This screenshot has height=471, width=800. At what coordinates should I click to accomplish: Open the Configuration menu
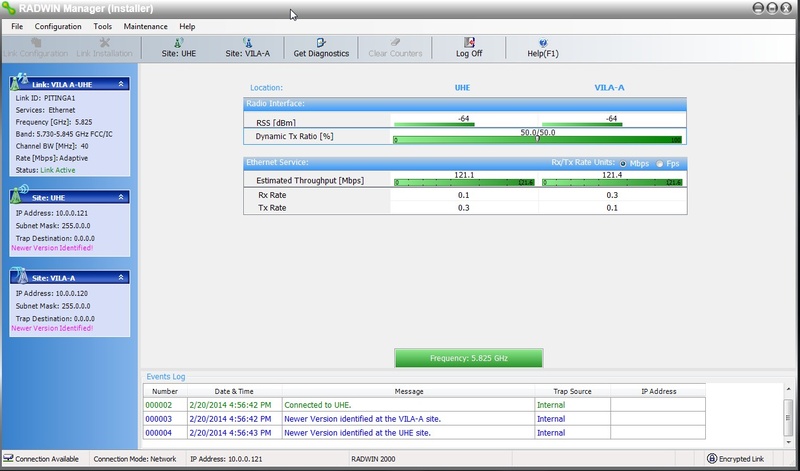pos(58,27)
